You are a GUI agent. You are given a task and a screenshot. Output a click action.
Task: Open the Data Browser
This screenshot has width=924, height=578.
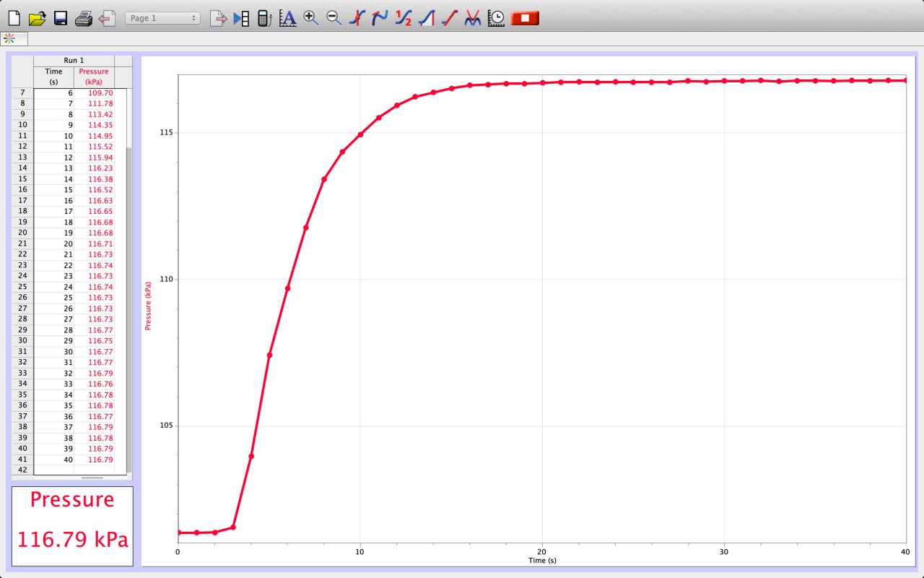click(x=241, y=18)
